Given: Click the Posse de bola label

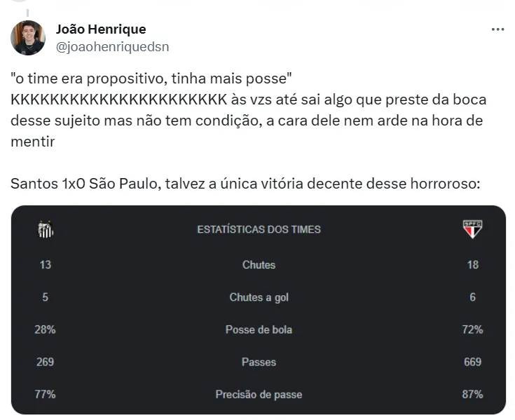Looking at the screenshot, I should pos(259,330).
